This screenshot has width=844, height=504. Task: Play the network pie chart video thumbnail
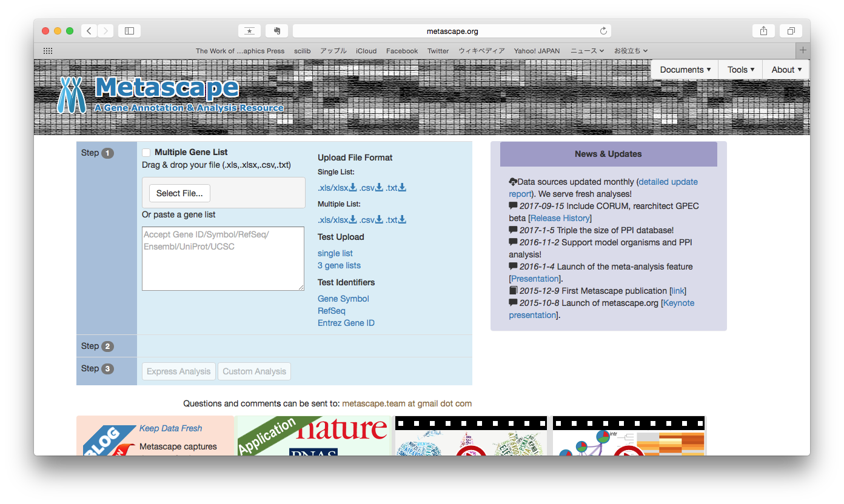pos(629,436)
